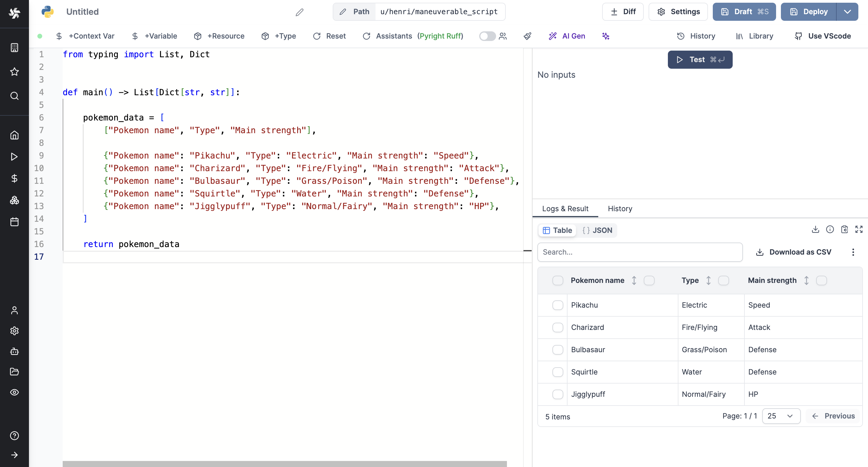Image resolution: width=868 pixels, height=467 pixels.
Task: Click Download as CSV
Action: 794,252
